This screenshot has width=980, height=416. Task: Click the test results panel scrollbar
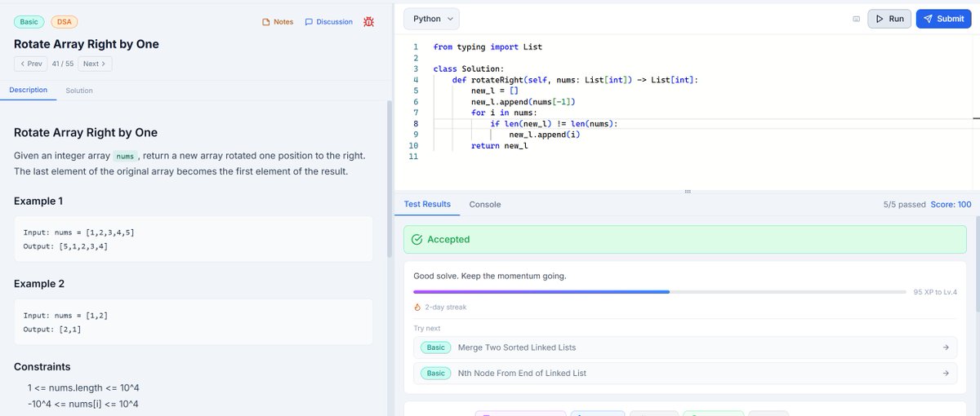[977, 263]
